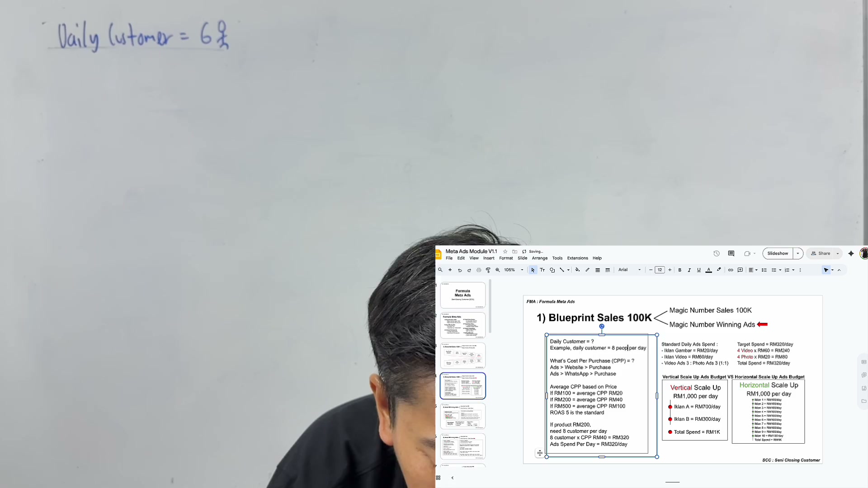This screenshot has height=488, width=868.
Task: Click the Google Slides home logo
Action: [438, 254]
